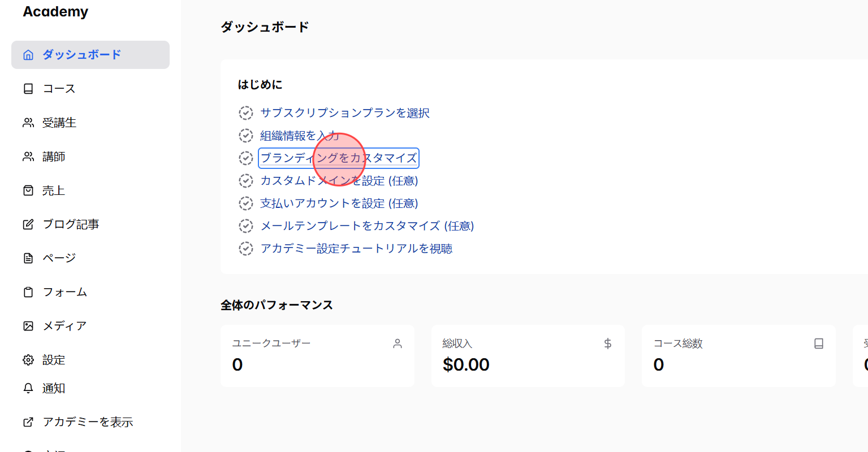
Task: Open 売上 sales using the bag icon
Action: click(x=28, y=190)
